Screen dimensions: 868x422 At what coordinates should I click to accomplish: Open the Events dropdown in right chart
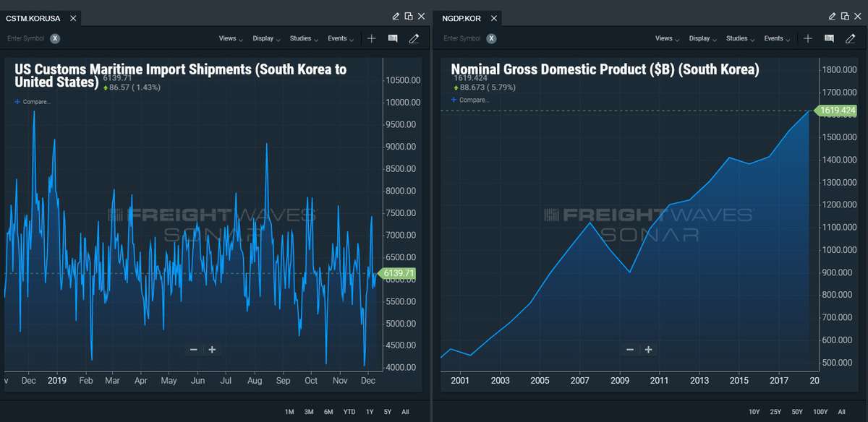(x=777, y=38)
